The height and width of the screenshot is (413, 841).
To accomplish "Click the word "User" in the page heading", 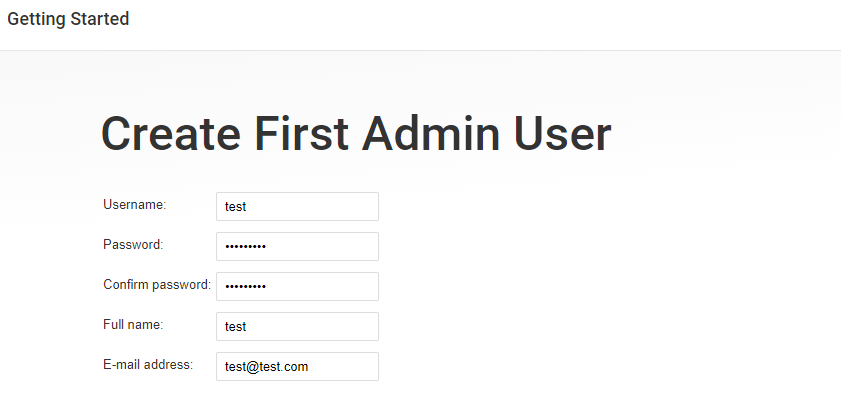I will tap(562, 134).
